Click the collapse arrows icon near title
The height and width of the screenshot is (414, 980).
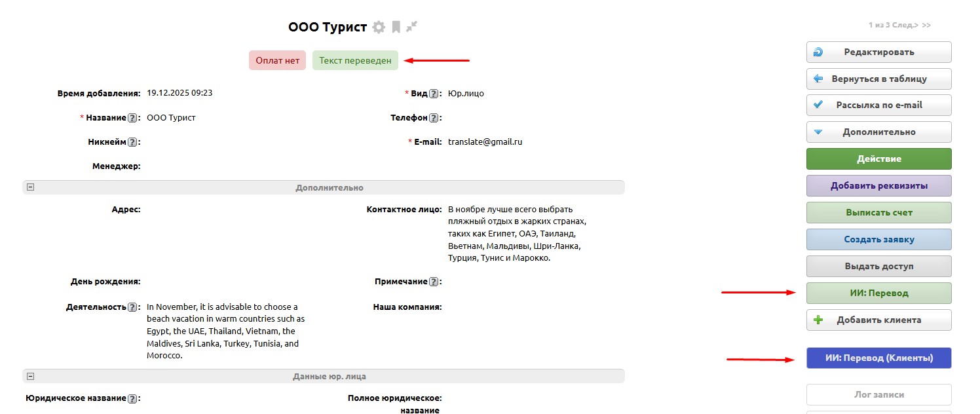click(411, 27)
